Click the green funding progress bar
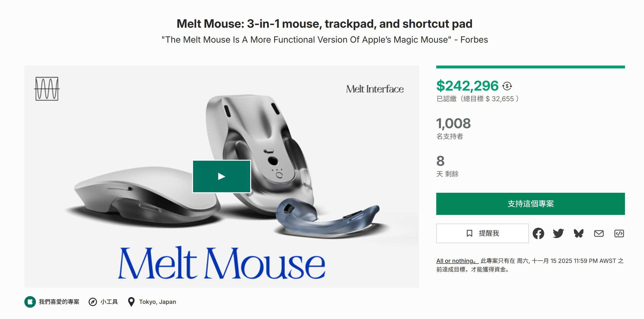Viewport: 644px width, 319px height. [x=530, y=67]
